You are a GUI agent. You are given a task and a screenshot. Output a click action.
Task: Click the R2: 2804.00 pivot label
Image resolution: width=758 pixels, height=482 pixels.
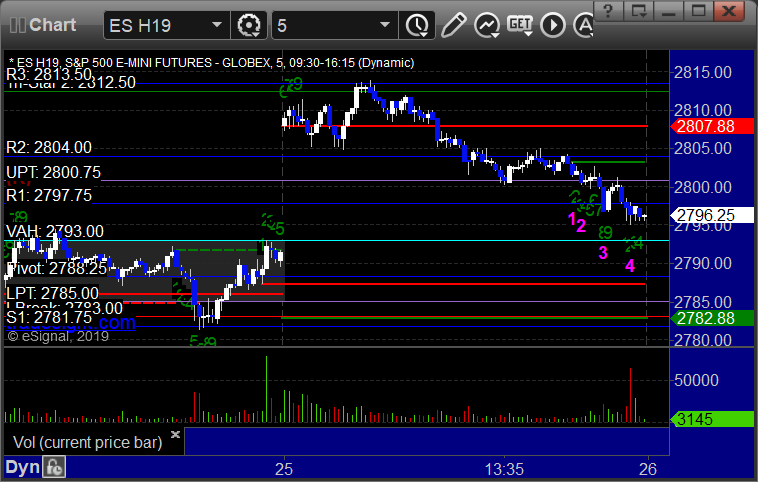point(49,147)
